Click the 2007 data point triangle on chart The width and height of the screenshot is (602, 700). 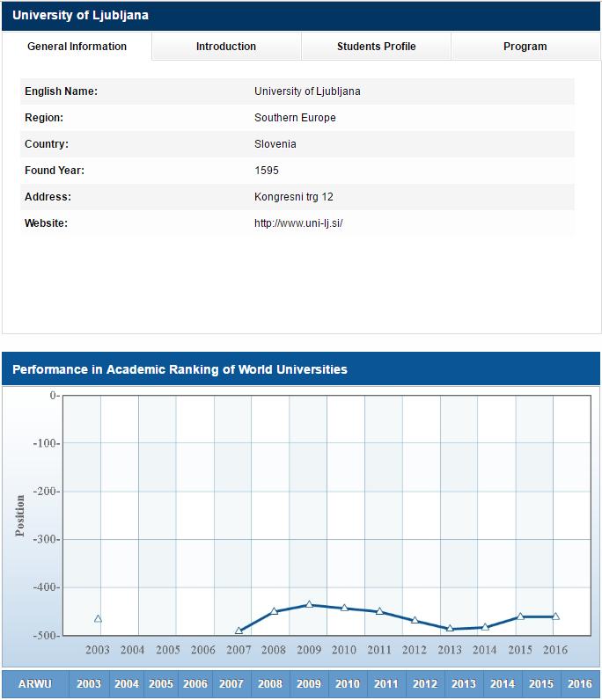point(239,631)
